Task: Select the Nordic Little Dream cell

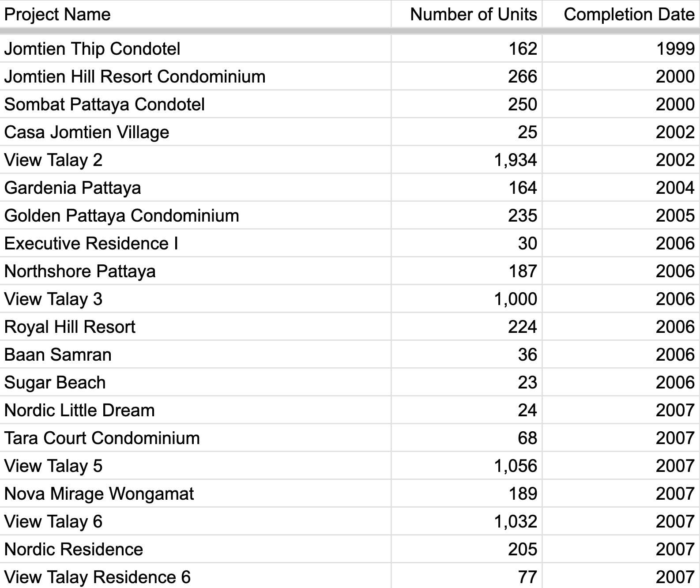Action: (x=195, y=410)
